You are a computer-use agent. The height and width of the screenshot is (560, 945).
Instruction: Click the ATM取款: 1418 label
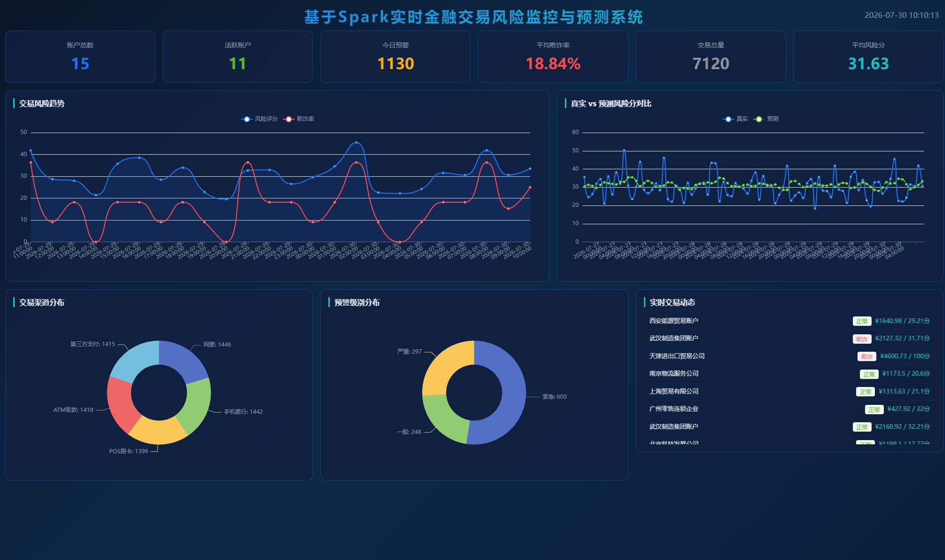(73, 410)
